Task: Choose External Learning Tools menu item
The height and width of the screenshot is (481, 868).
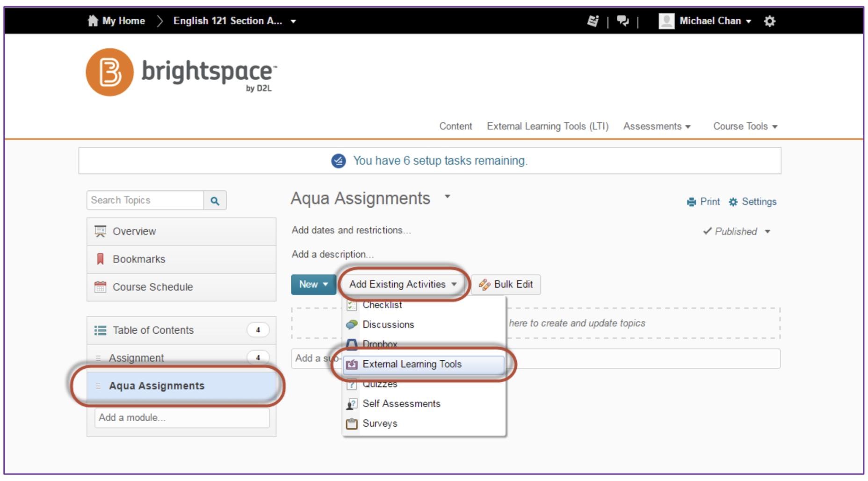Action: pyautogui.click(x=424, y=364)
